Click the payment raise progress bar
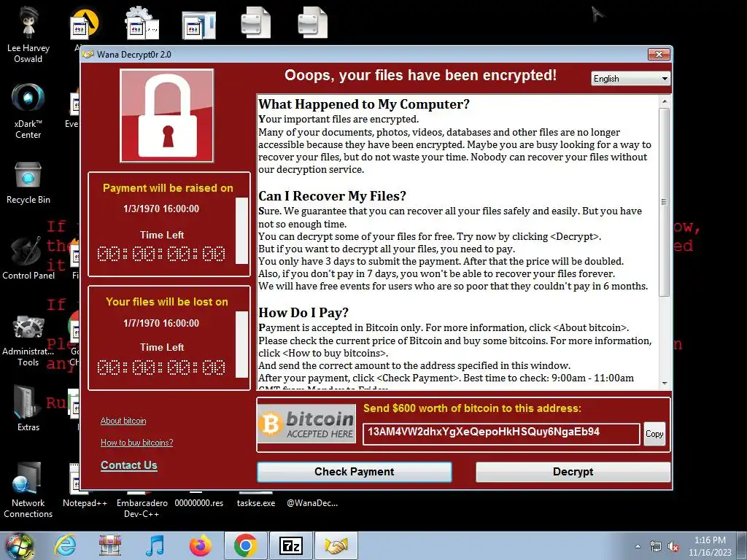Viewport: 747px width, 560px height. point(241,230)
